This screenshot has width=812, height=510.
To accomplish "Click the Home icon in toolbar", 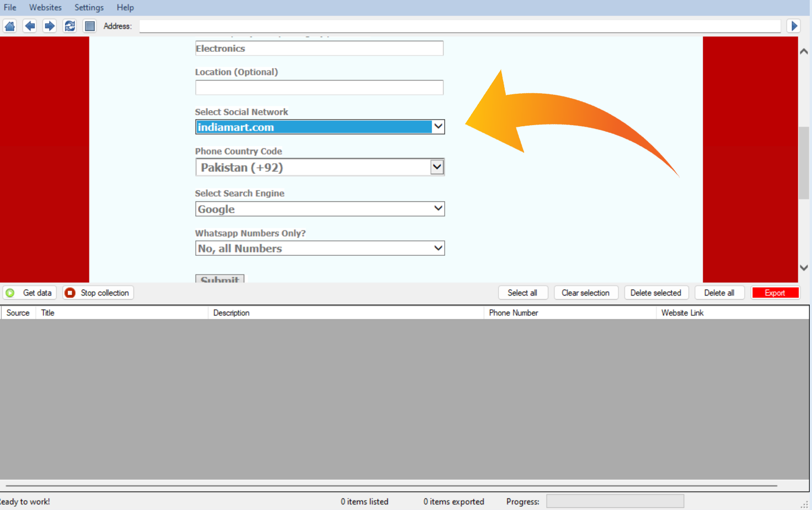I will click(10, 26).
